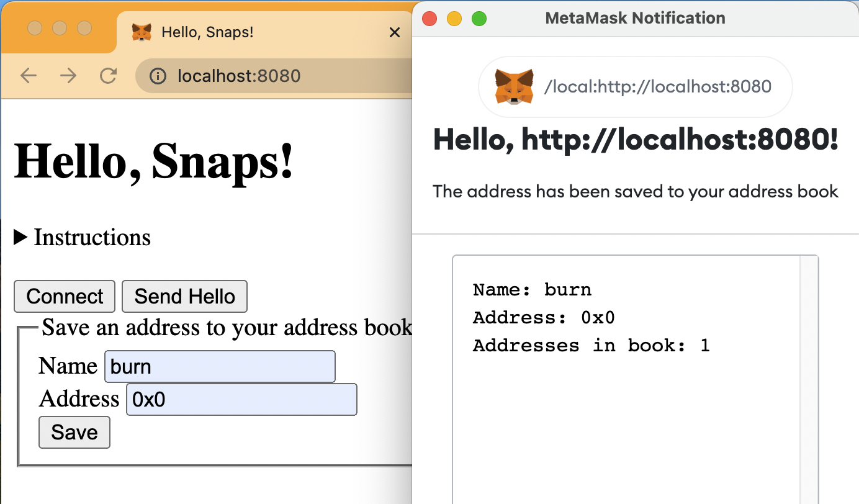Click the 'Save an address to your address book' legend

pos(227,327)
